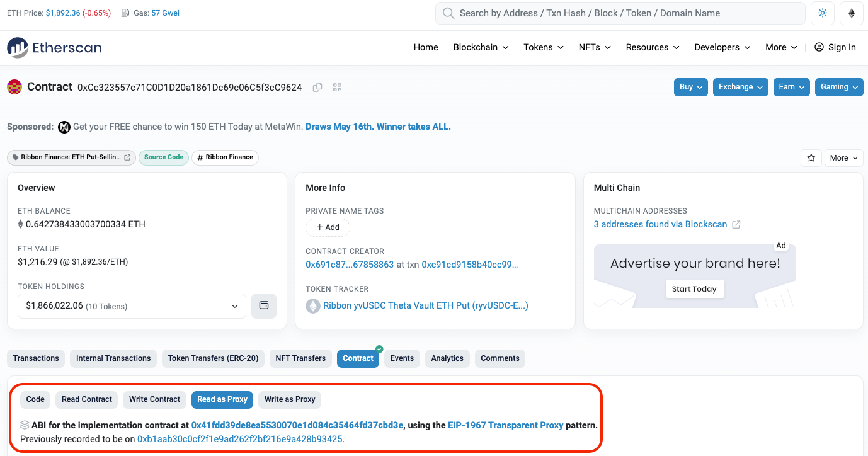The height and width of the screenshot is (456, 868).
Task: Switch to the Transactions tab
Action: pyautogui.click(x=36, y=358)
